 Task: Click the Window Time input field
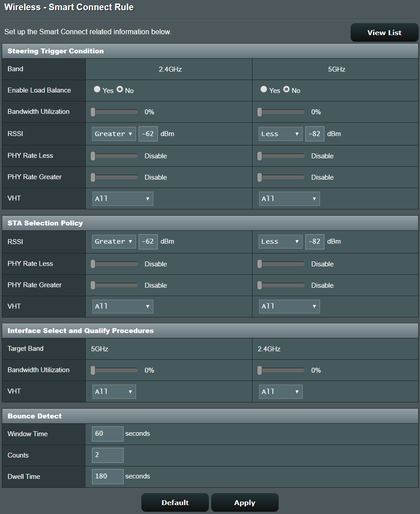pos(108,434)
